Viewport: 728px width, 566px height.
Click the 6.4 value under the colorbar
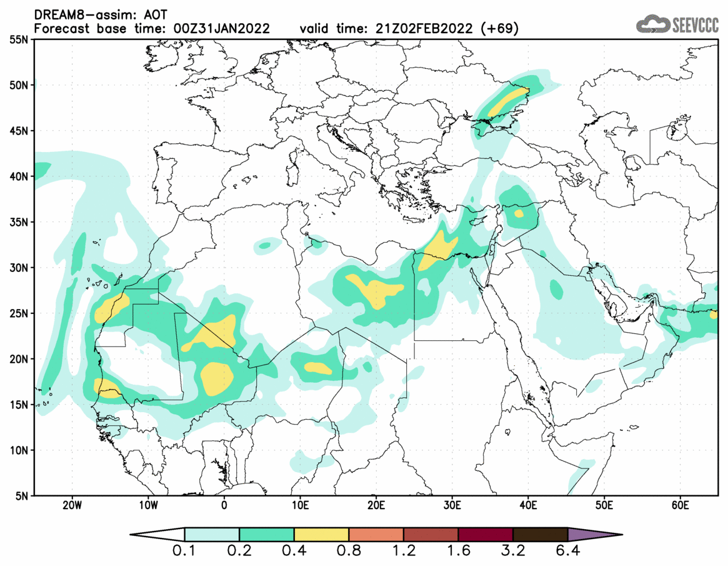[x=567, y=553]
